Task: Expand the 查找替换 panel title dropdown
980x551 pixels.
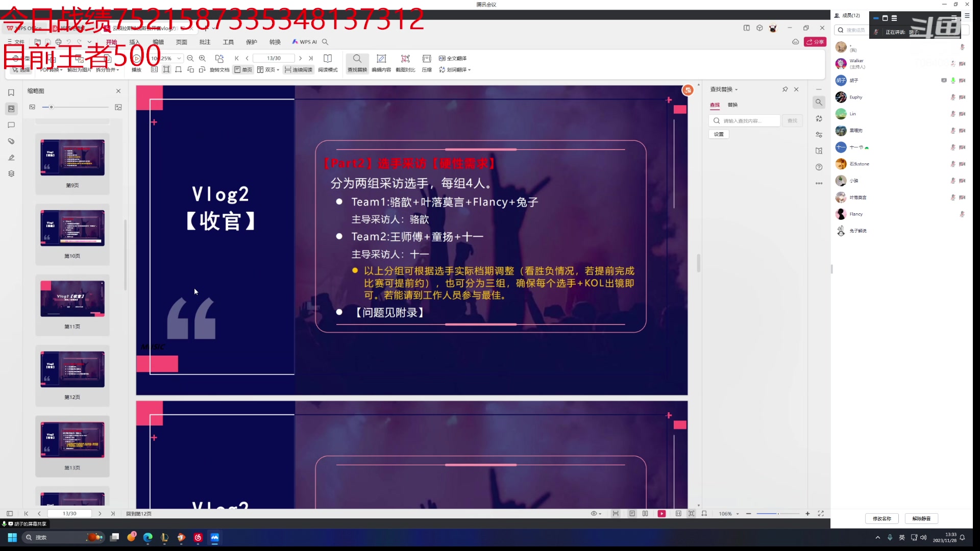Action: click(x=736, y=90)
